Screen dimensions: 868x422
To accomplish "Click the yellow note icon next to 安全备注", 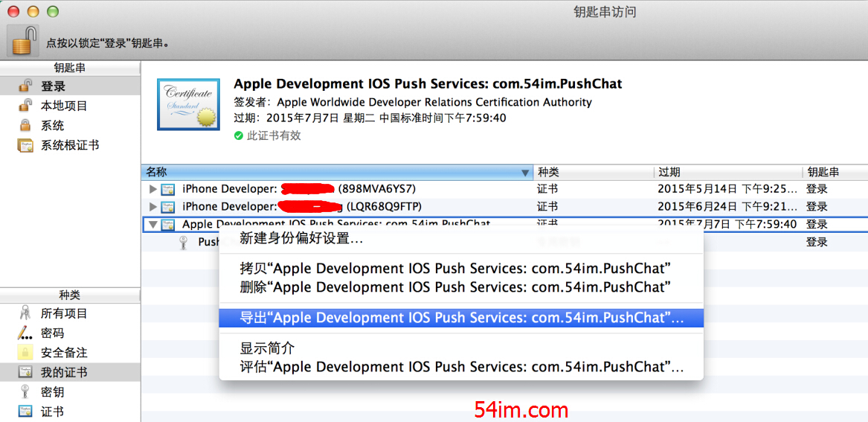I will [25, 352].
